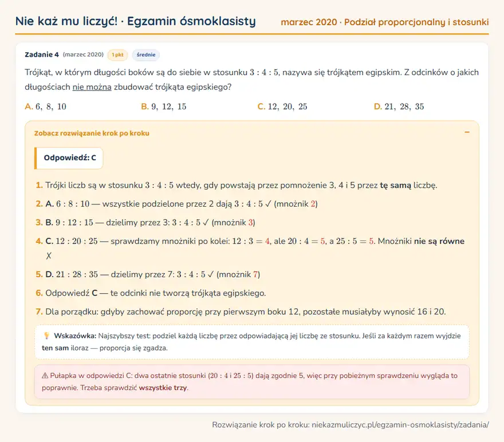Click the bold words 'wszystkie trzy'

(163, 388)
